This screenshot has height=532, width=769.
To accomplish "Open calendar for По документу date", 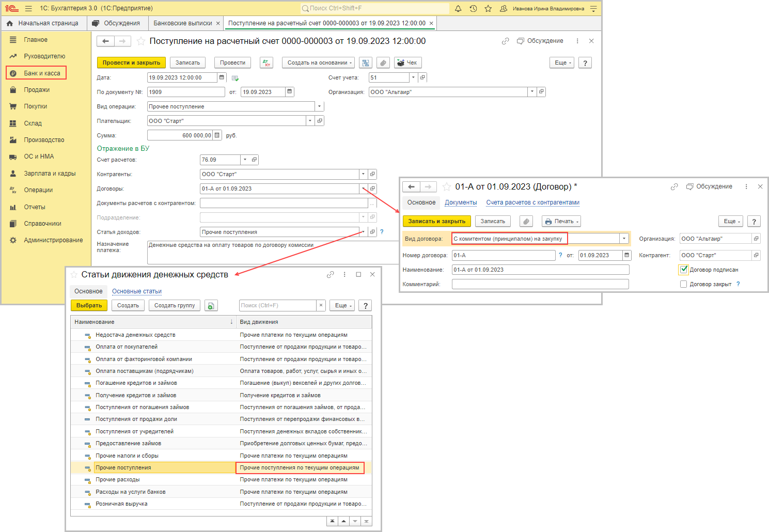I will [x=290, y=92].
